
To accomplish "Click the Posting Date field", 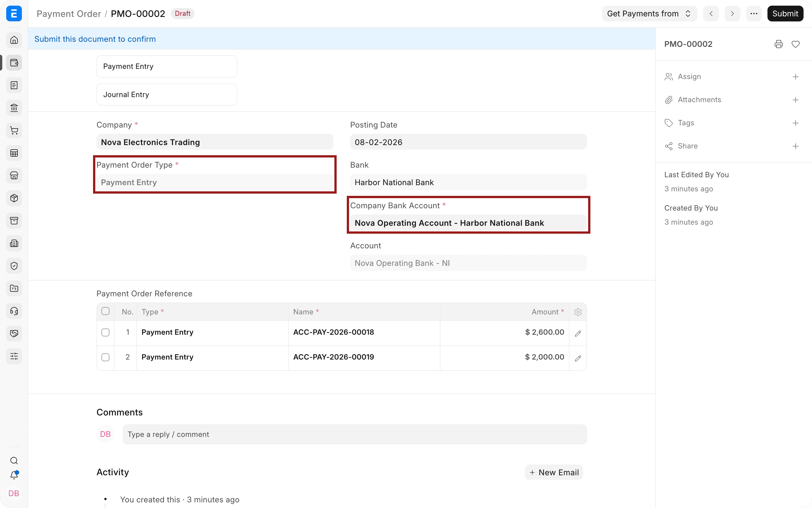I will coord(468,142).
